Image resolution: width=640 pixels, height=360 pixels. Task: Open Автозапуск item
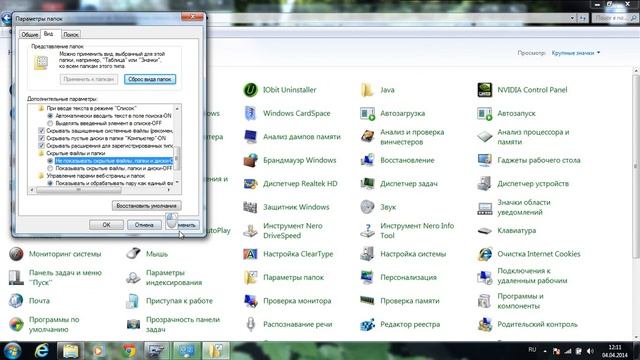click(507, 113)
